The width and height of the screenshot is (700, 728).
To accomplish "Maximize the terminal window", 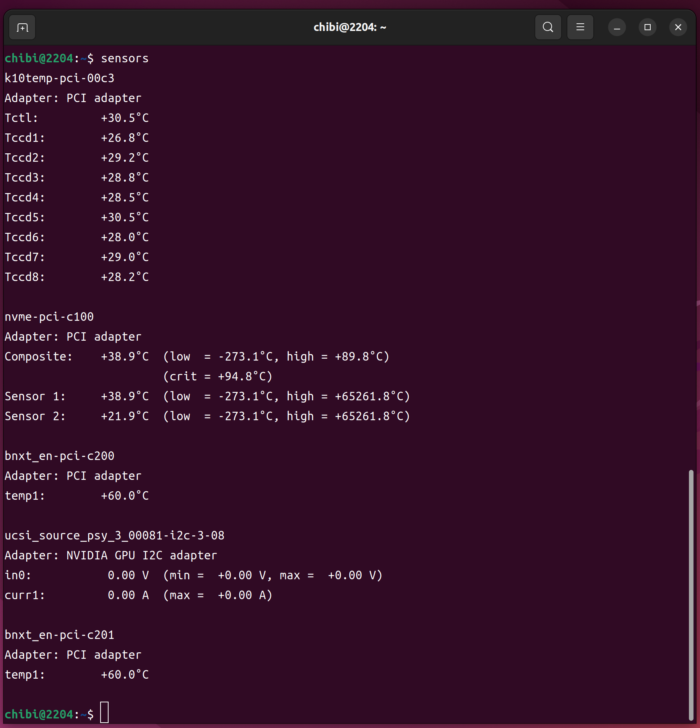I will (647, 28).
